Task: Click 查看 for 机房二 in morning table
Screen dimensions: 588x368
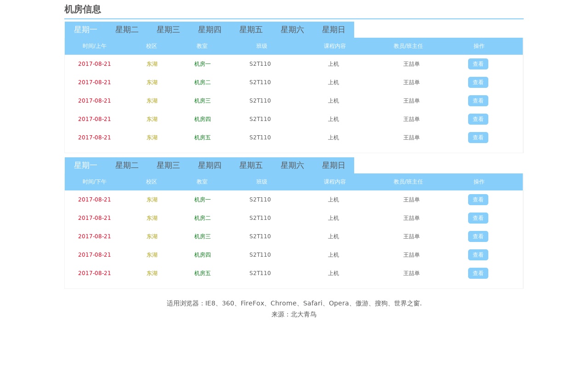Action: click(478, 82)
